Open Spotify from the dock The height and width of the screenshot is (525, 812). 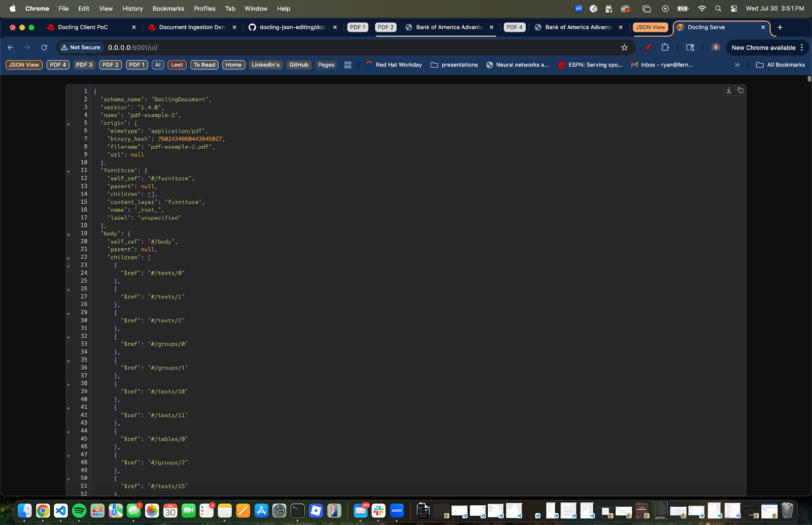tap(79, 510)
